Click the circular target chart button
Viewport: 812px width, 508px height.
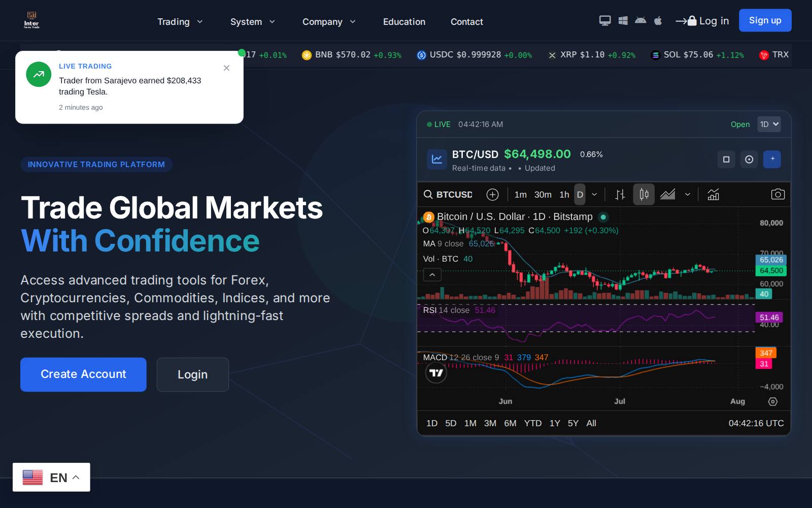tap(749, 160)
